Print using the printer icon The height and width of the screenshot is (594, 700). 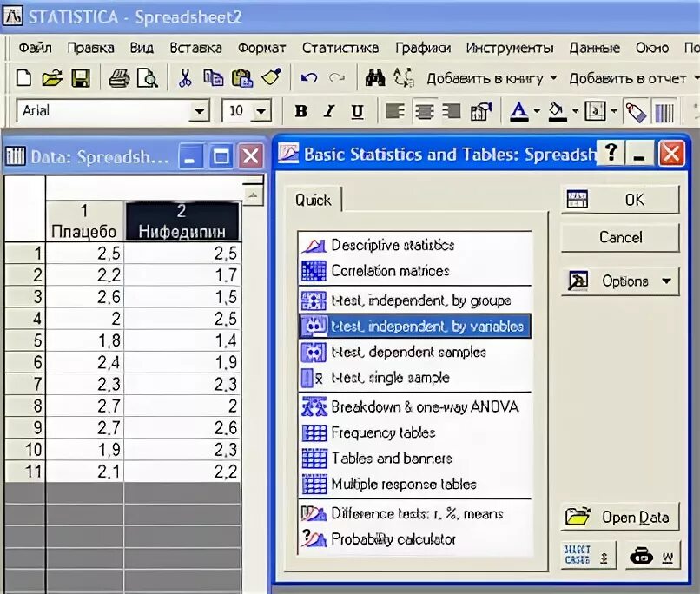tap(119, 78)
